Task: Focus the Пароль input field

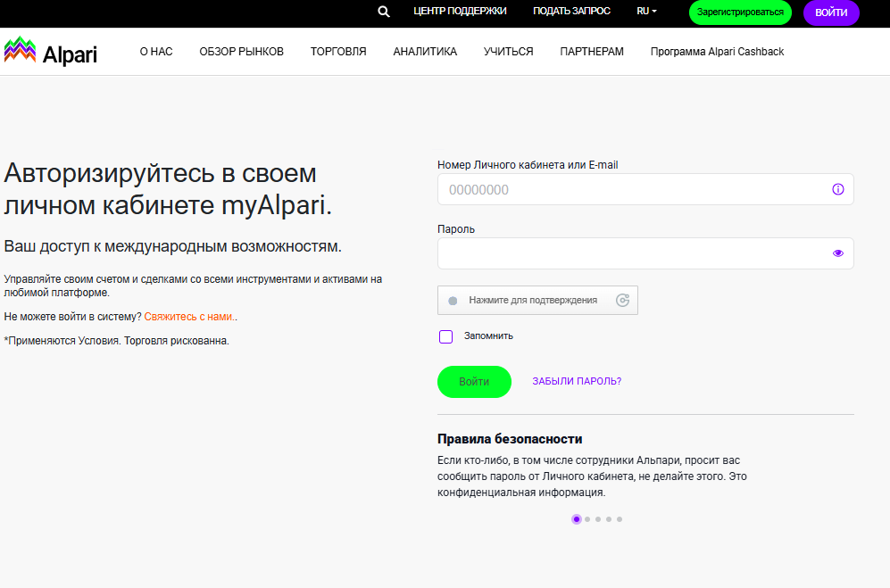Action: 645,253
